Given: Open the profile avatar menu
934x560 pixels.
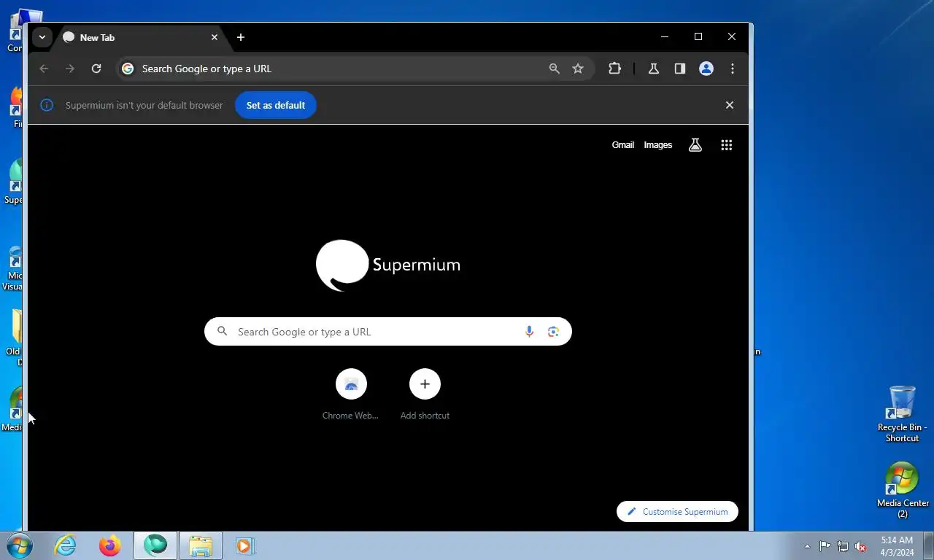Looking at the screenshot, I should pos(706,69).
